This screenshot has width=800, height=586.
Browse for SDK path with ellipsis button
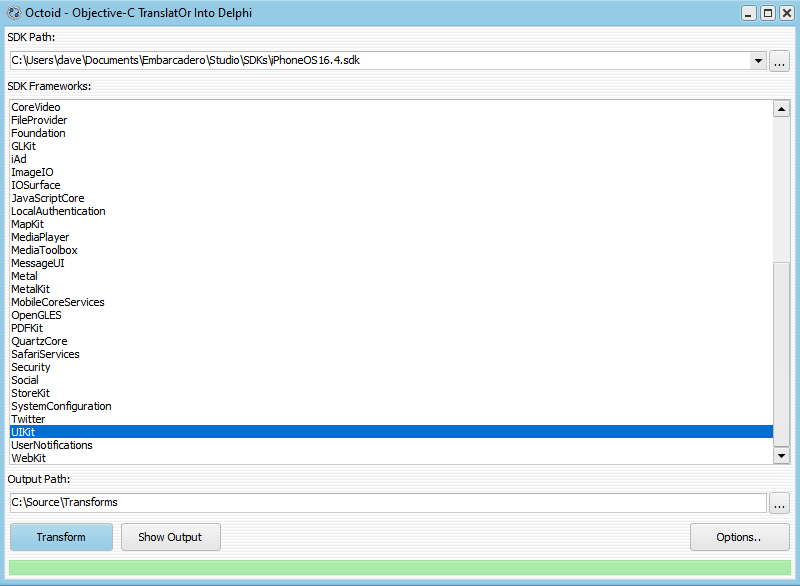[779, 61]
